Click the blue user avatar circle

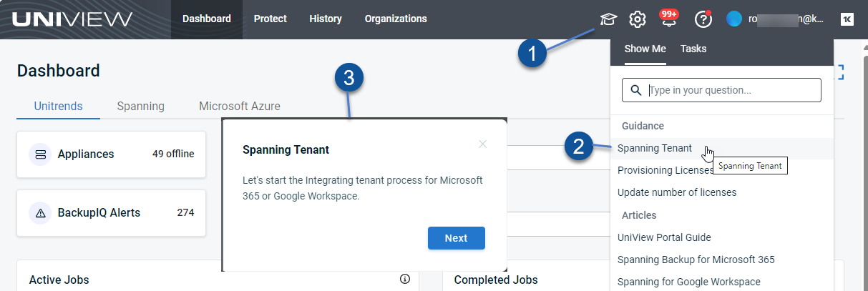[x=734, y=19]
